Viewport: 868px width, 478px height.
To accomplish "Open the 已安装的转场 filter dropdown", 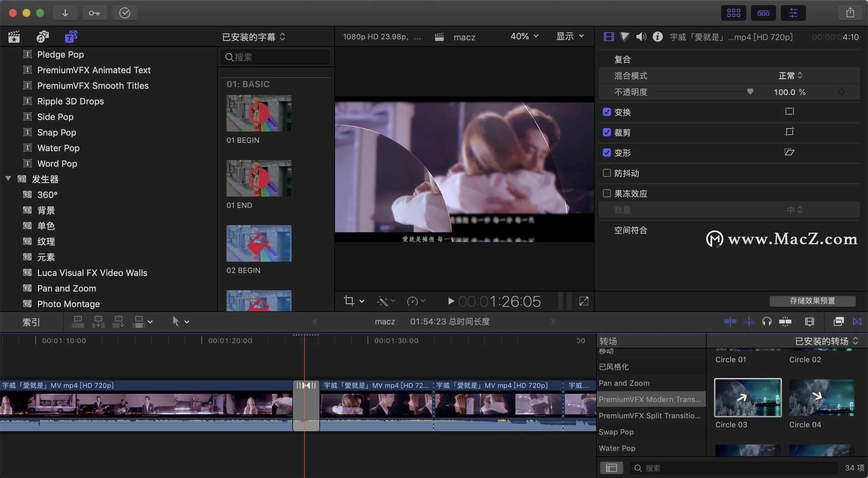I will 826,341.
